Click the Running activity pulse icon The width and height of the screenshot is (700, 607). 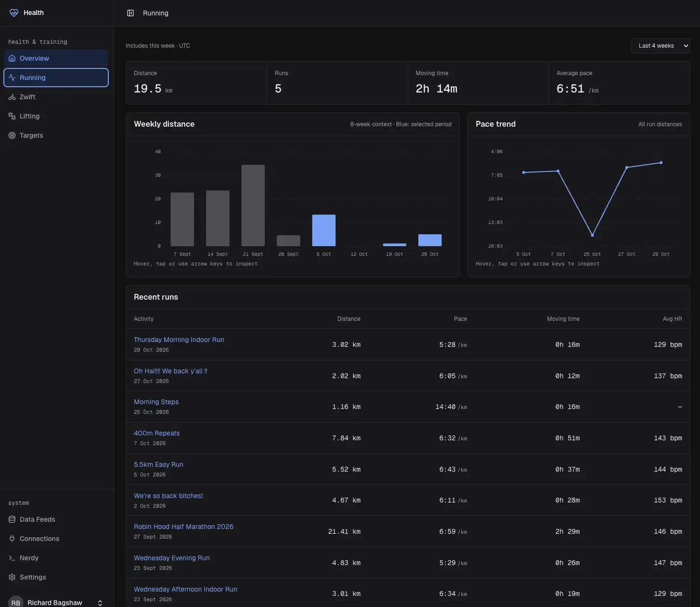(12, 78)
